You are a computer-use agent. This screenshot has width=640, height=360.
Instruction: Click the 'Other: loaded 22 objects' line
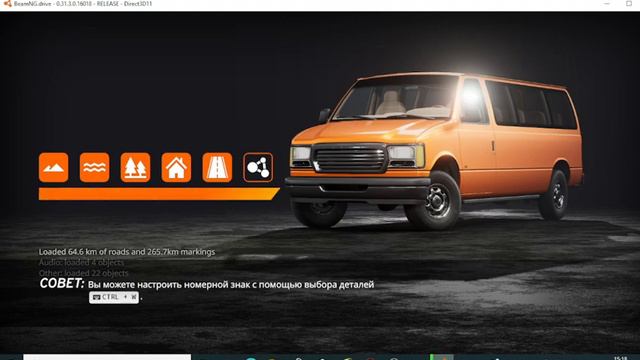tap(83, 273)
